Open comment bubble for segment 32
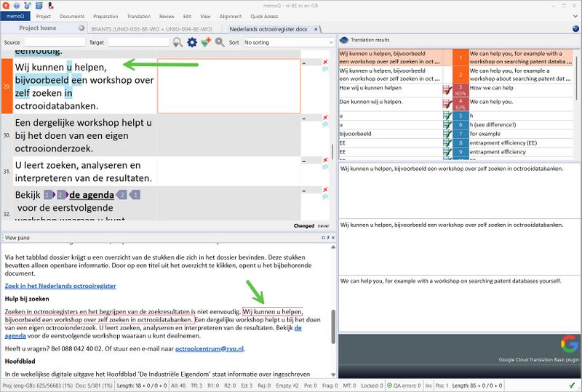The image size is (582, 392). (325, 197)
